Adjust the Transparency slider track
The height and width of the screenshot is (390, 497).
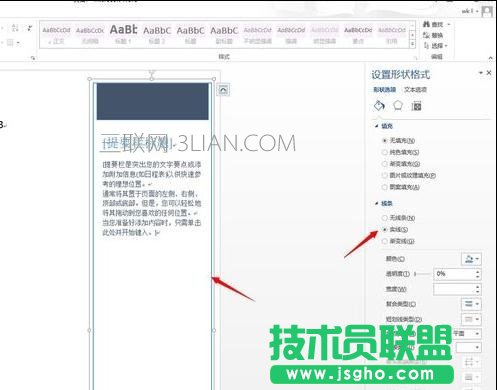[422, 274]
